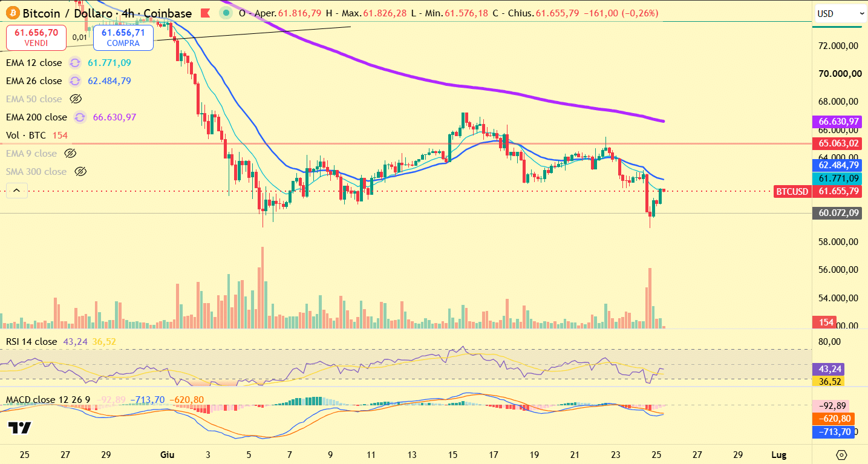Click the EMA 26 value 62.484,79 in legend
This screenshot has width=868, height=464.
(109, 81)
